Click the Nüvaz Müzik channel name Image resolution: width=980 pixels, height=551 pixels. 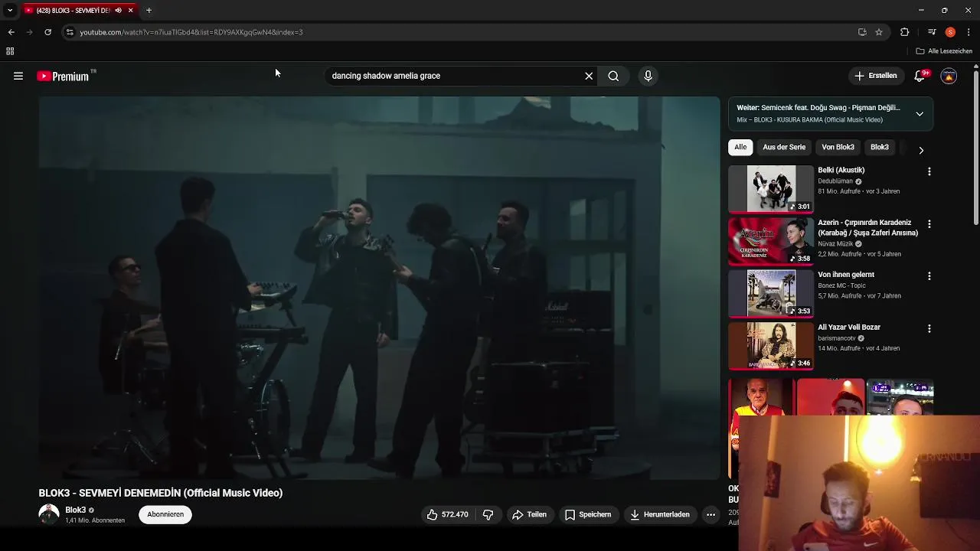[x=835, y=244]
